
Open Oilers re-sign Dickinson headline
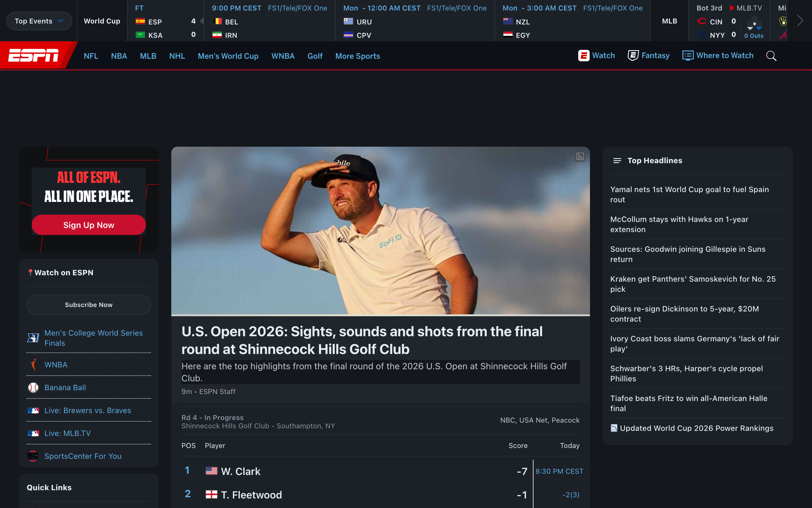point(684,314)
